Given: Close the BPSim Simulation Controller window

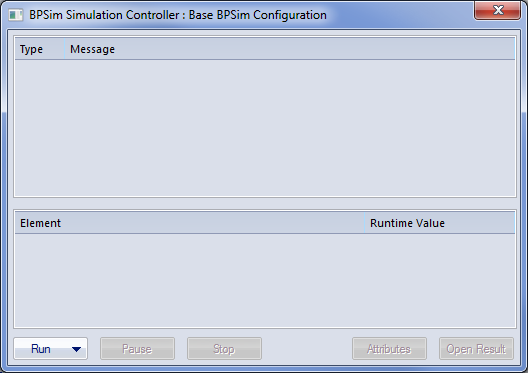Looking at the screenshot, I should pos(497,10).
